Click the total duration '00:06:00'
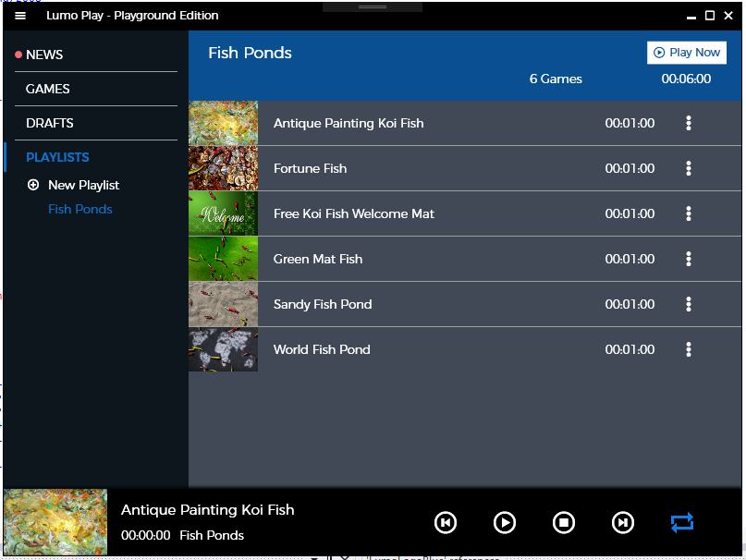Image resolution: width=746 pixels, height=560 pixels. click(686, 79)
